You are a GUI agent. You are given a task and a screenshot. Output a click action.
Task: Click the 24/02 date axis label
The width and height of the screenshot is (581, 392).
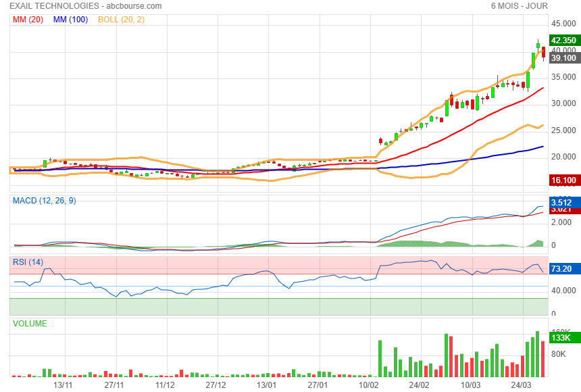(x=420, y=385)
